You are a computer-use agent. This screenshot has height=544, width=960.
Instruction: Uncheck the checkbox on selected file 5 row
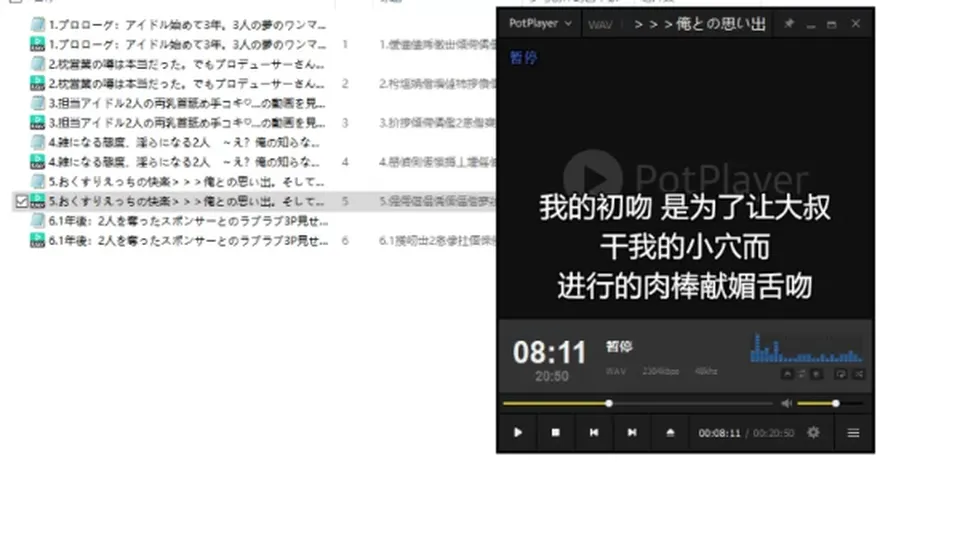pyautogui.click(x=21, y=201)
